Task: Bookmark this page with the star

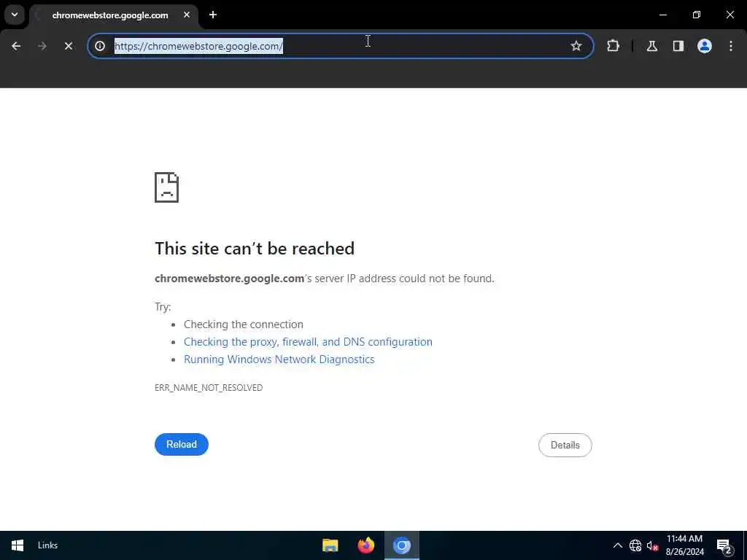Action: (576, 46)
